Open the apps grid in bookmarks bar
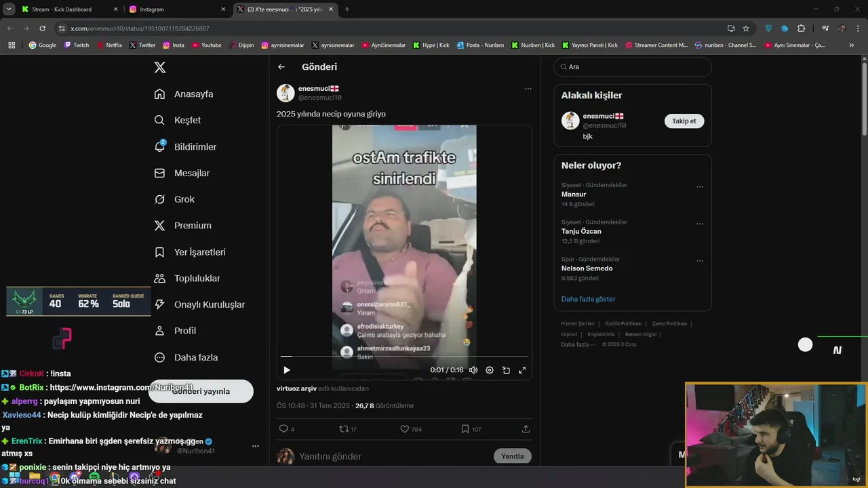Screen dimensions: 868x488 pos(12,45)
